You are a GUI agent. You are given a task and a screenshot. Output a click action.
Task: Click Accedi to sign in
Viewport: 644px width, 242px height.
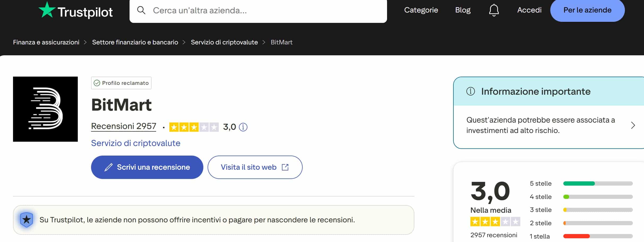click(529, 10)
